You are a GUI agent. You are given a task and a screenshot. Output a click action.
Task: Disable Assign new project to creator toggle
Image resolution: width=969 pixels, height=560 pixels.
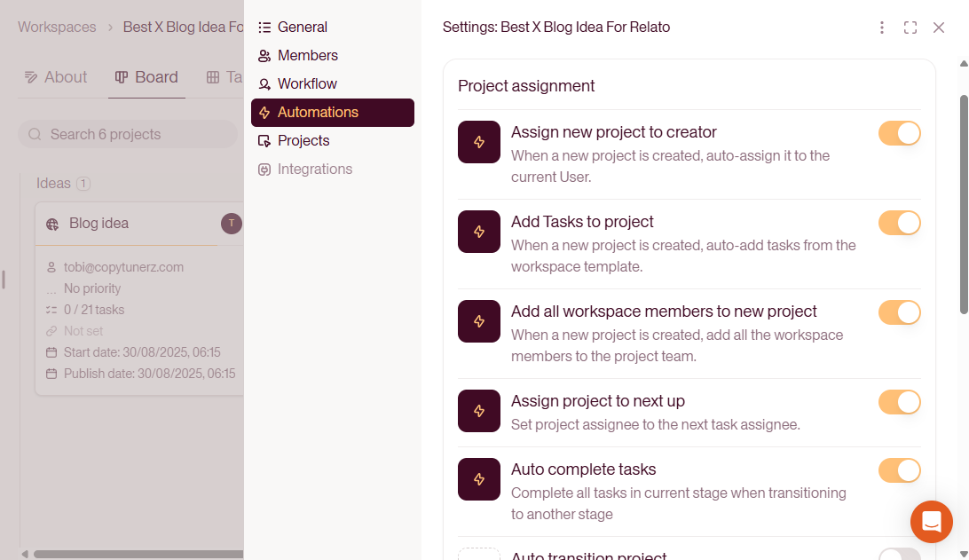[900, 133]
